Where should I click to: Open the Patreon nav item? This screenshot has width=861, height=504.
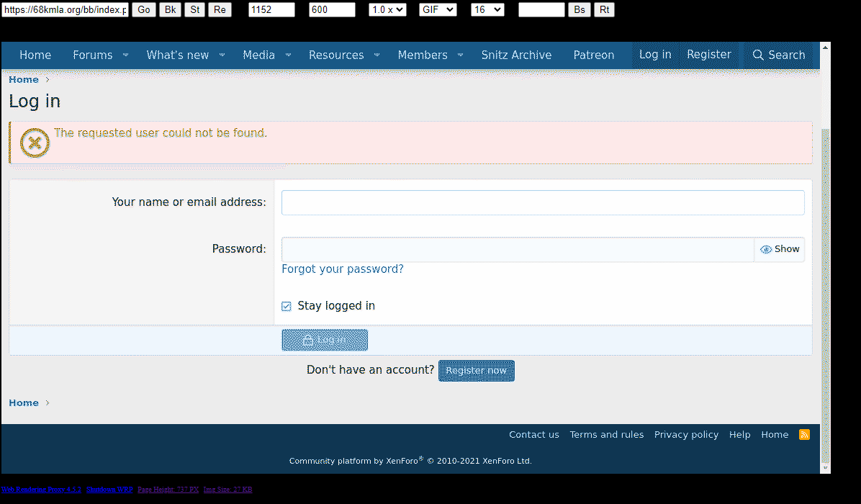coord(594,55)
